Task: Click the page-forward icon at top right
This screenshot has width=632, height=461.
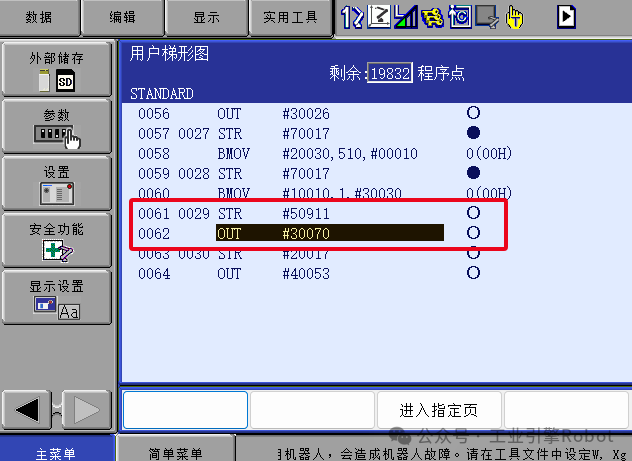Action: [x=566, y=17]
